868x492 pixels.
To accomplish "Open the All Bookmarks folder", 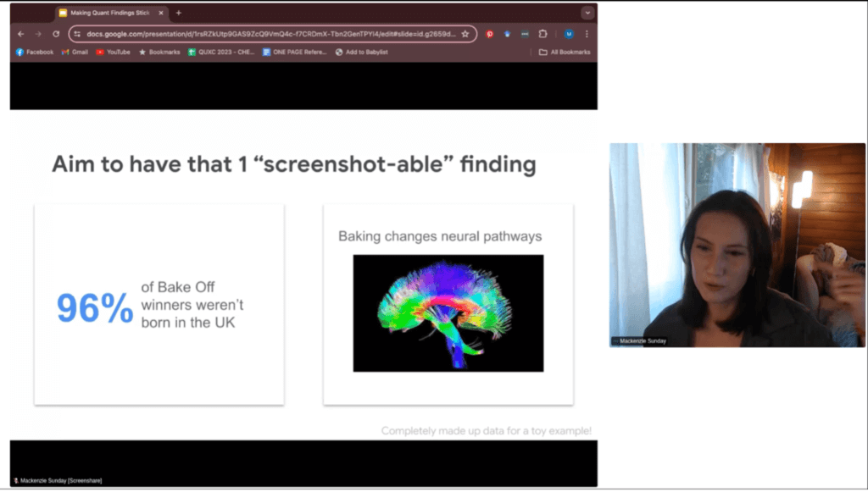I will [564, 52].
